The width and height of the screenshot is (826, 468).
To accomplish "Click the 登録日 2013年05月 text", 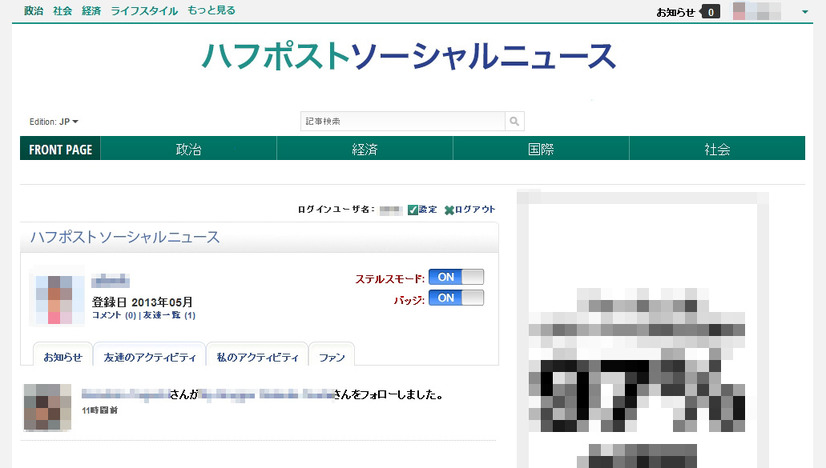I will pos(142,302).
